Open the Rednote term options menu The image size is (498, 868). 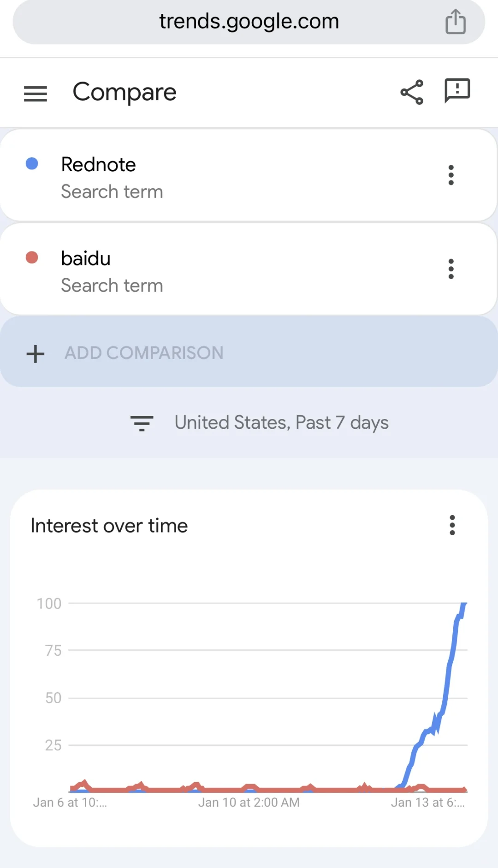451,175
